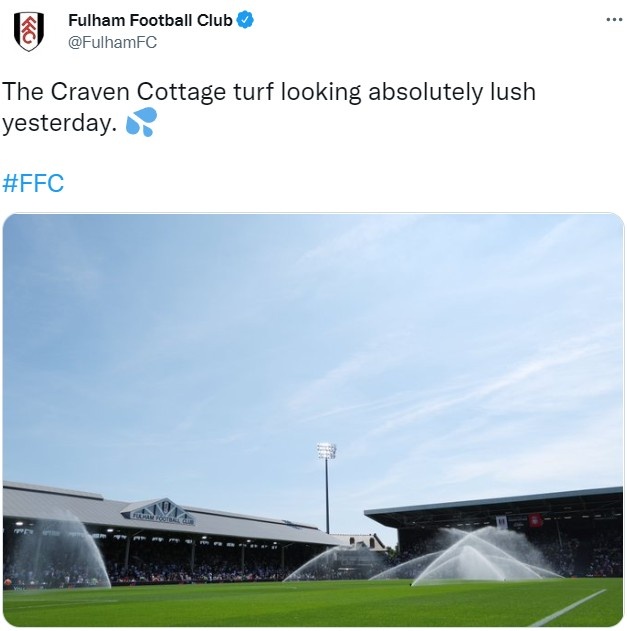Click the word "yesterday." in the tweet

pos(60,124)
